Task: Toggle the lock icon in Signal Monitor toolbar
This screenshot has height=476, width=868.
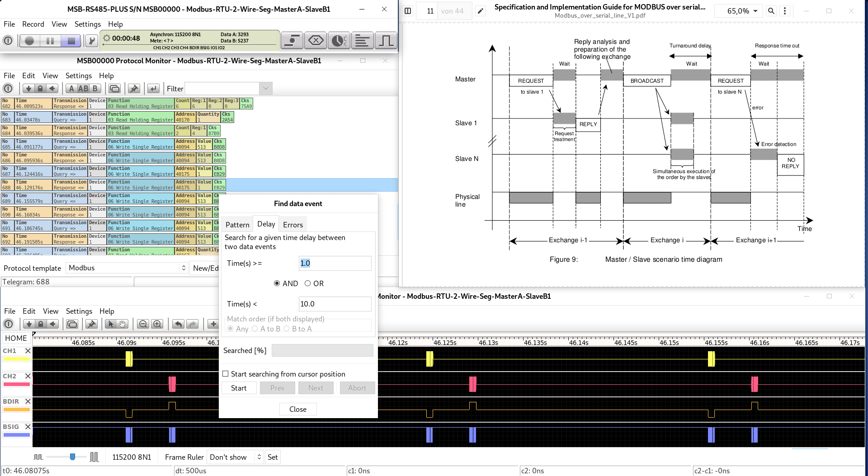Action: coord(41,324)
